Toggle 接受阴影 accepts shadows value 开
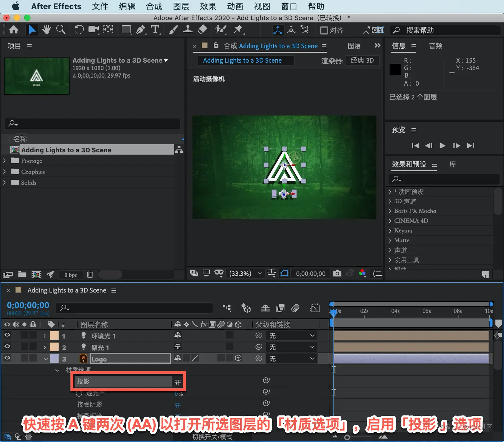This screenshot has width=504, height=442. click(x=178, y=405)
